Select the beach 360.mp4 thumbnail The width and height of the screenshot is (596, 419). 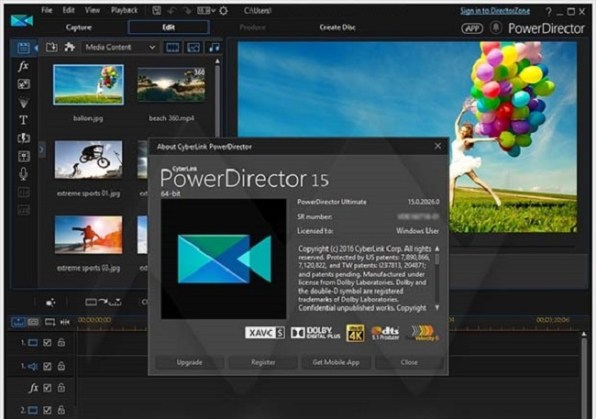click(x=171, y=84)
